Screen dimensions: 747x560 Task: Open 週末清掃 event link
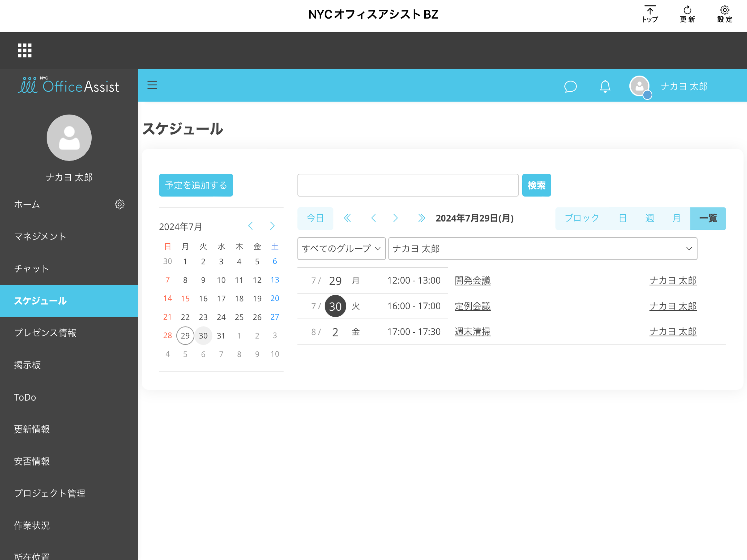pos(472,332)
